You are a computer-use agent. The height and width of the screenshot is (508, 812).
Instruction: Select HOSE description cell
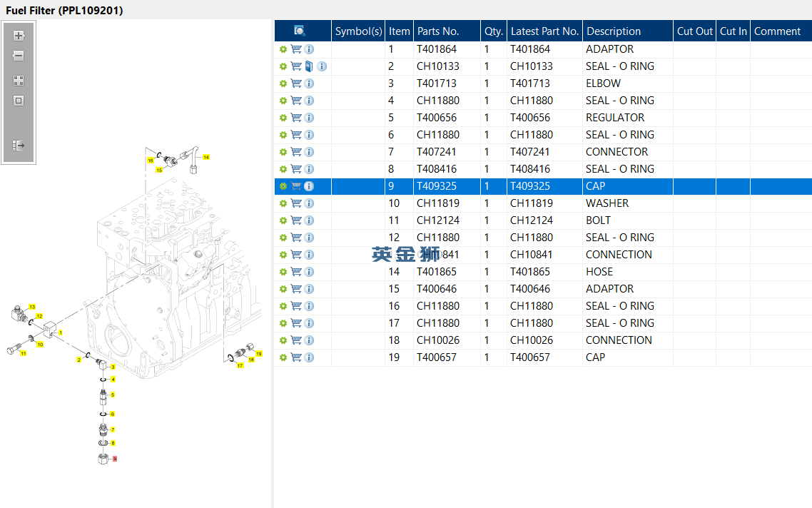pyautogui.click(x=628, y=271)
